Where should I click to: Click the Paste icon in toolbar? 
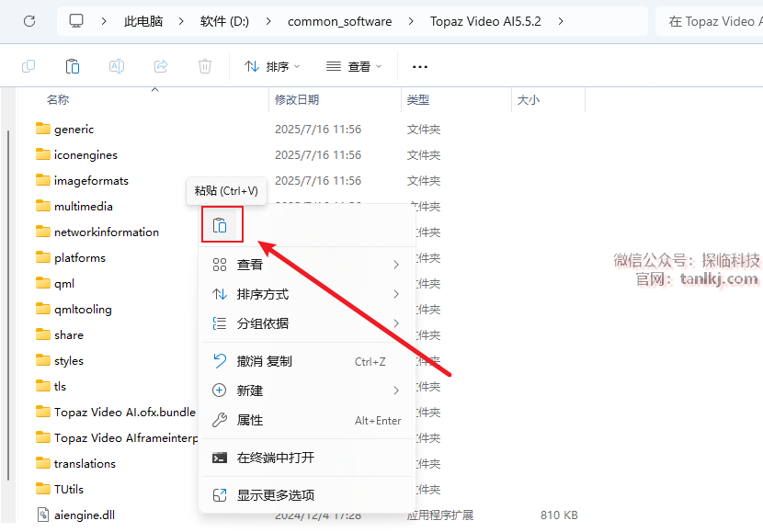click(x=73, y=66)
